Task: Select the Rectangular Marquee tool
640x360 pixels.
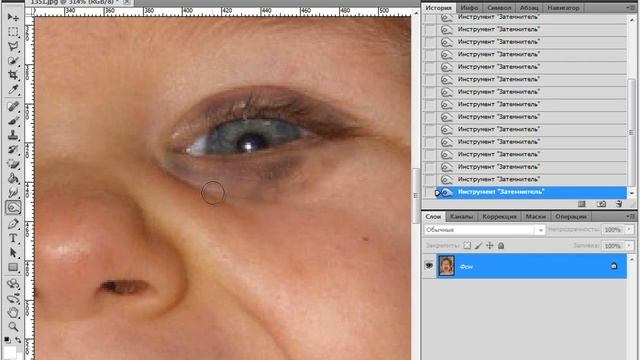Action: pos(13,31)
